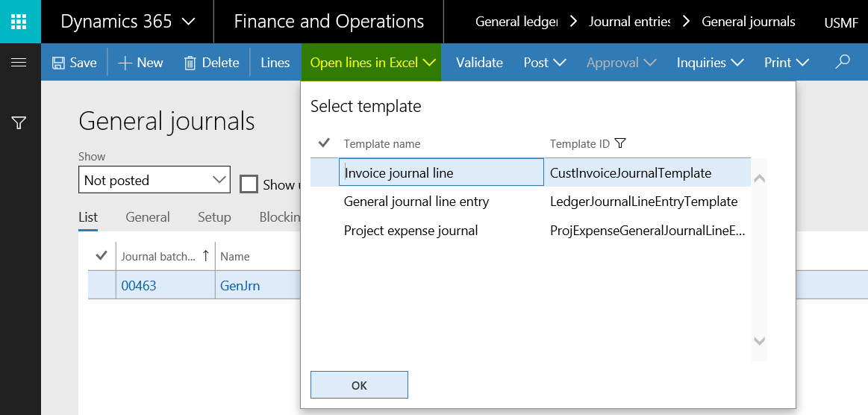Open journal batch number 00463 link
Screen dimensions: 868x415
(x=139, y=285)
